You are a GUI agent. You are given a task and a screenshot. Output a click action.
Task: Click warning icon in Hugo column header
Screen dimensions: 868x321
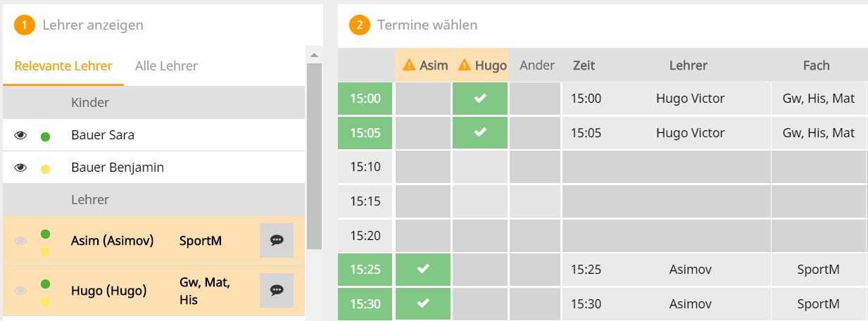[465, 65]
